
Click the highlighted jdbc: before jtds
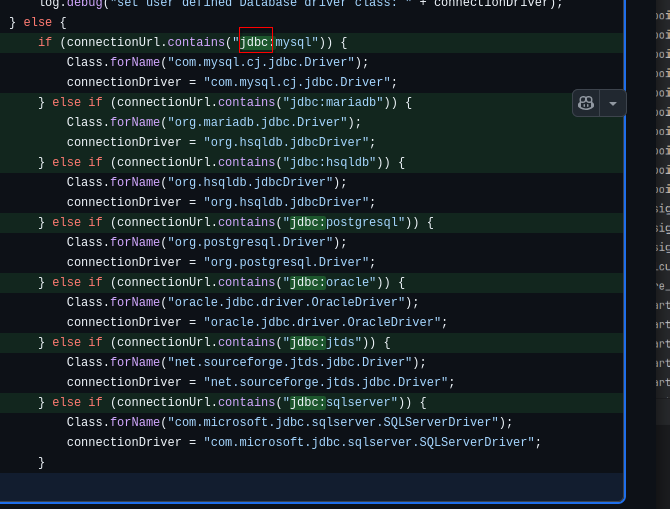coord(304,342)
